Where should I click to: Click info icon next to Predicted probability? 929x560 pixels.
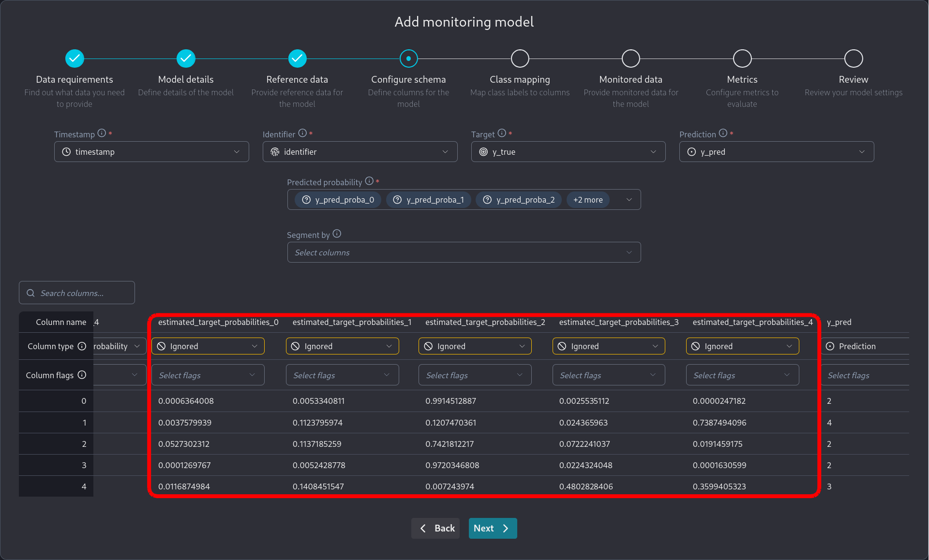click(369, 181)
